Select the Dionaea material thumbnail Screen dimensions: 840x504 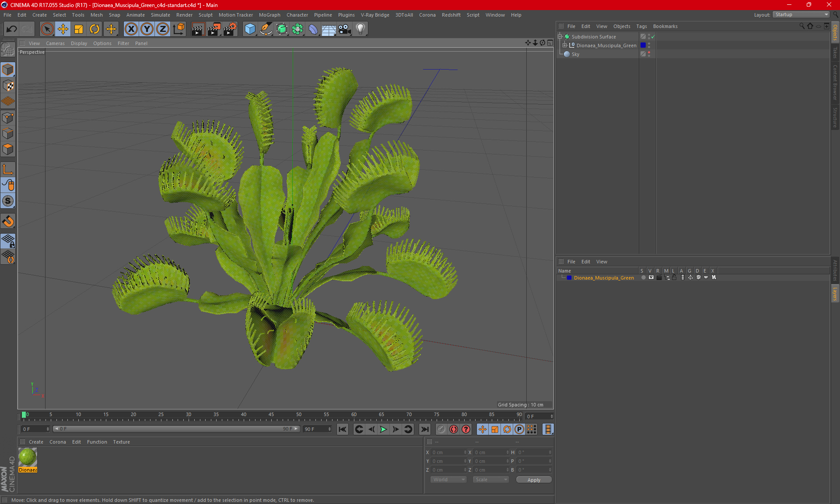[x=28, y=457]
